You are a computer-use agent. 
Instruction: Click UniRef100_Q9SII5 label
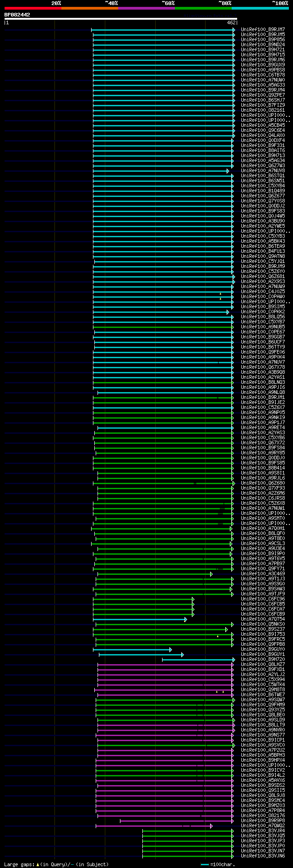click(263, 791)
